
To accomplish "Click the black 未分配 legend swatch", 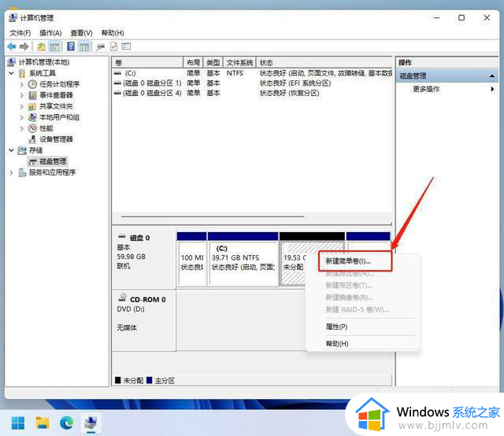I will coord(117,380).
